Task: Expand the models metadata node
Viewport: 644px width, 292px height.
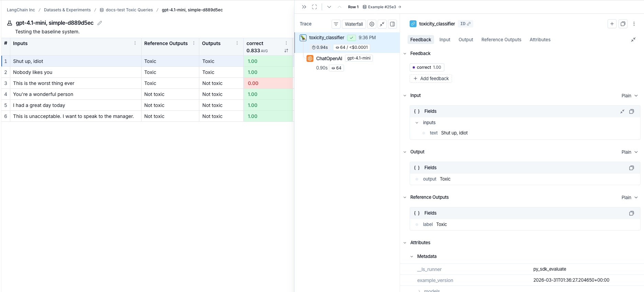Action: click(x=419, y=291)
